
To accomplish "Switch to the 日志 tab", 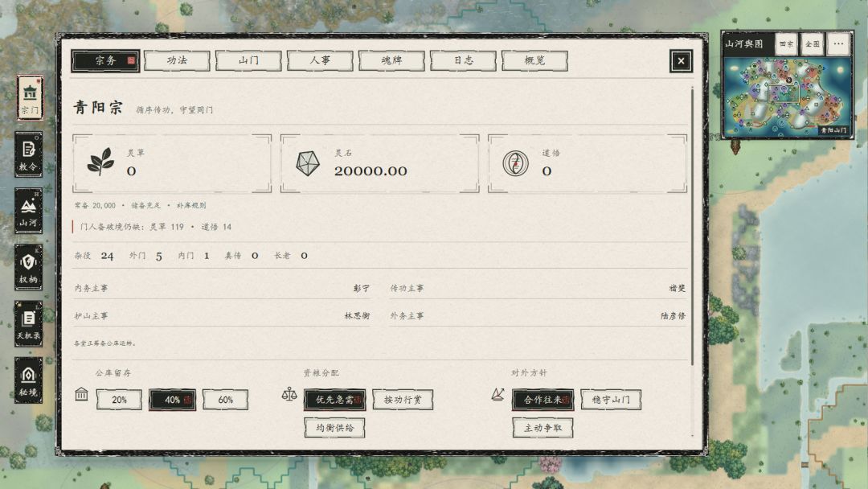I will pyautogui.click(x=464, y=61).
